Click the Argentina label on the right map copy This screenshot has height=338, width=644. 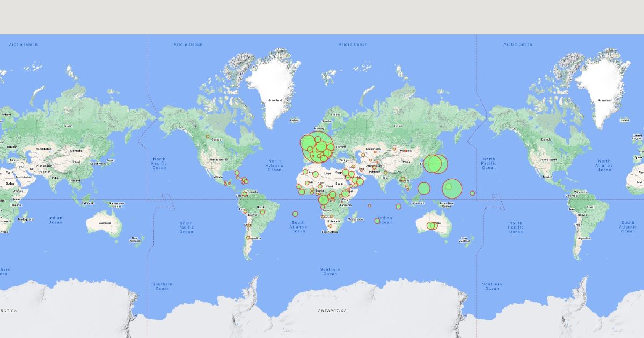tap(584, 238)
